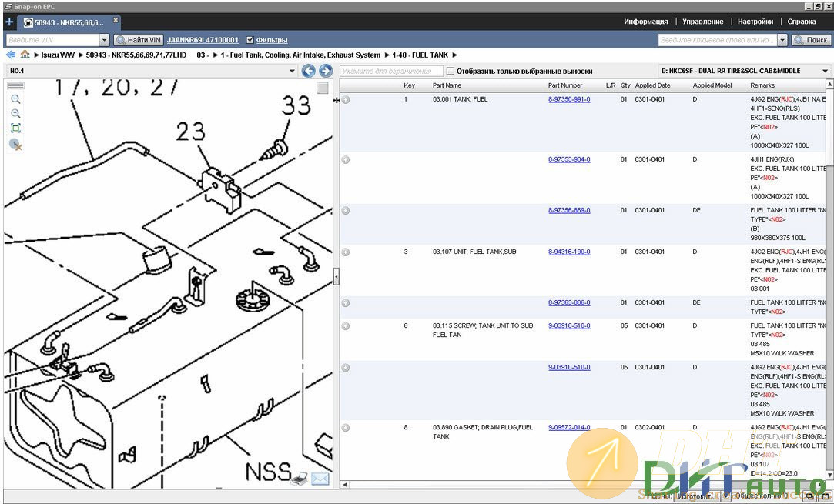The height and width of the screenshot is (504, 834).
Task: Add part 9-09572-014-0 with plus icon
Action: [x=346, y=428]
